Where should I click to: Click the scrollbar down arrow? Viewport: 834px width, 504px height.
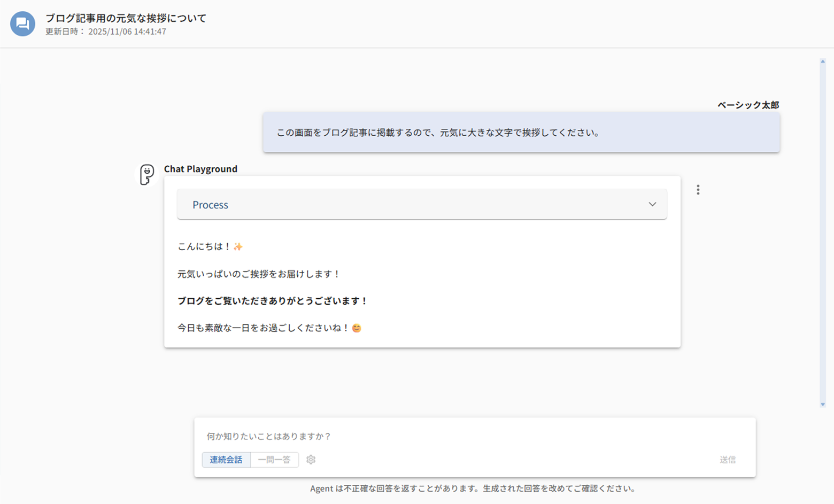point(822,405)
